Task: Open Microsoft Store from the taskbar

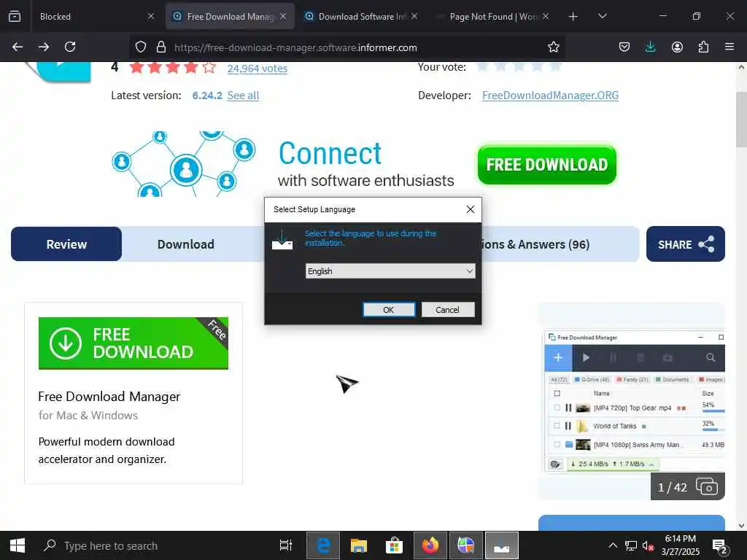Action: pyautogui.click(x=395, y=545)
